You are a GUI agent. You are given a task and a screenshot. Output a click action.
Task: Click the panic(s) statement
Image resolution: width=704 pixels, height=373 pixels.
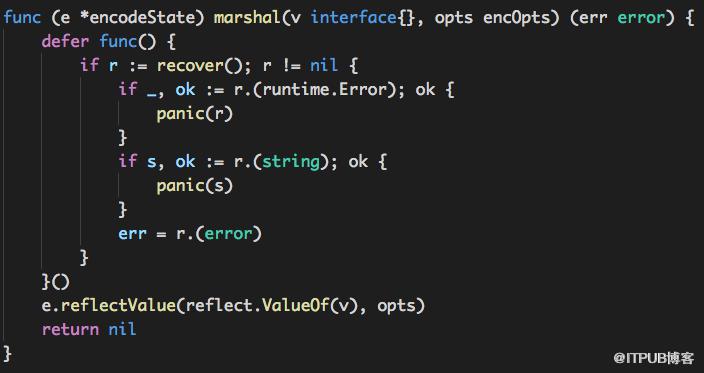pos(195,186)
